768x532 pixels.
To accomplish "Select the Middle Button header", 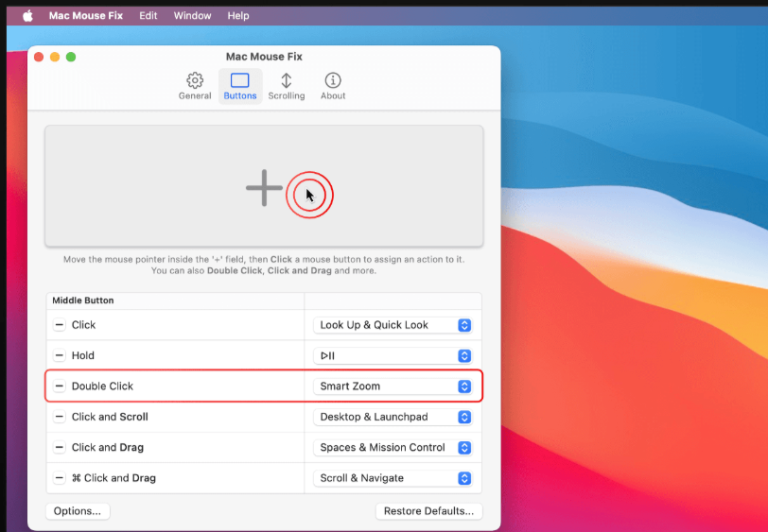I will pyautogui.click(x=83, y=300).
